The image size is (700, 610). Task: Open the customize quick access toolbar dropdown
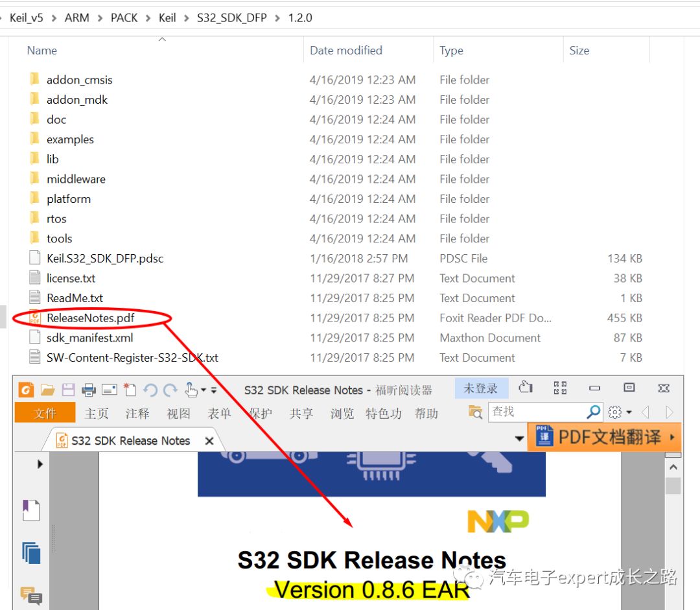[x=214, y=390]
